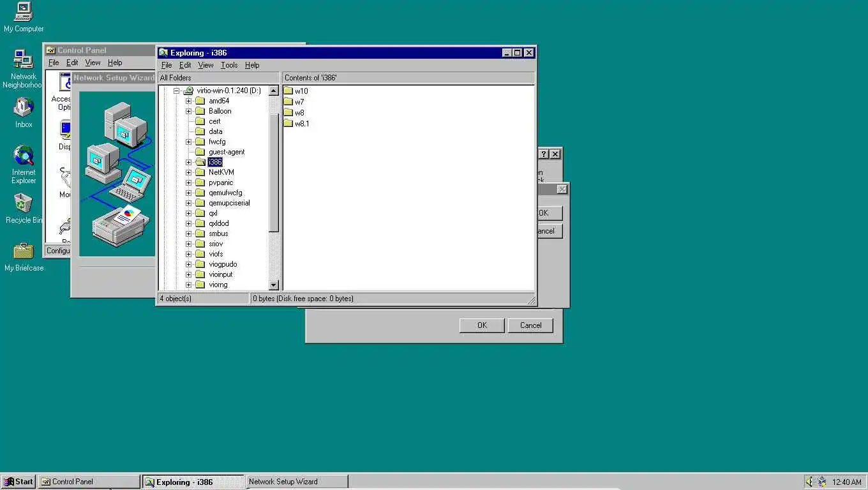
Task: Select the My Briefcase desktop icon
Action: point(24,251)
